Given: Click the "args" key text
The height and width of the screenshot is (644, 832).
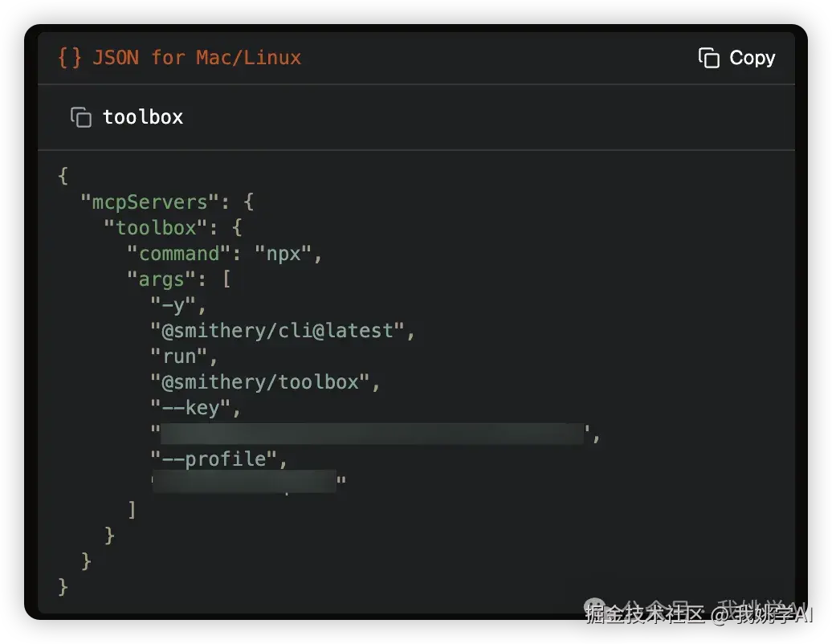Looking at the screenshot, I should tap(161, 279).
